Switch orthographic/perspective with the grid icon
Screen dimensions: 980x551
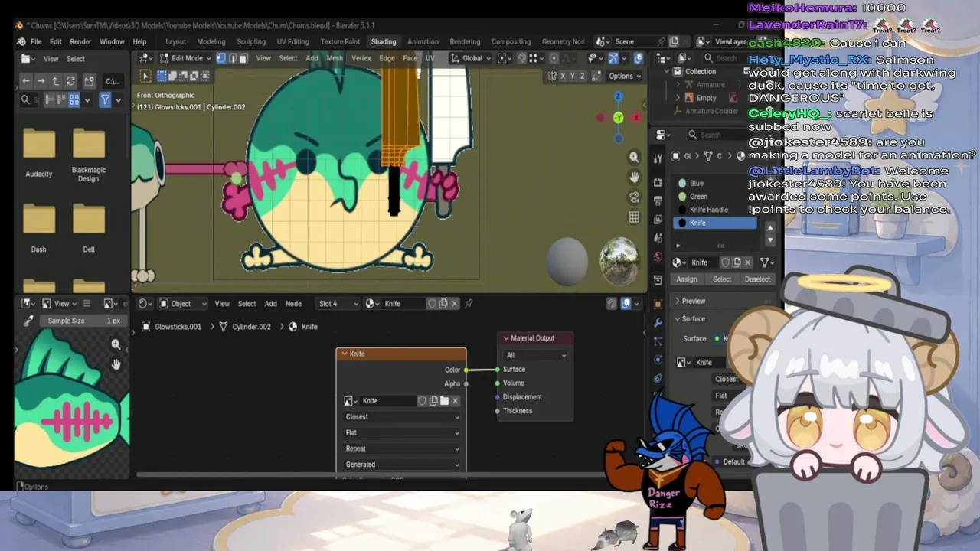pyautogui.click(x=634, y=217)
